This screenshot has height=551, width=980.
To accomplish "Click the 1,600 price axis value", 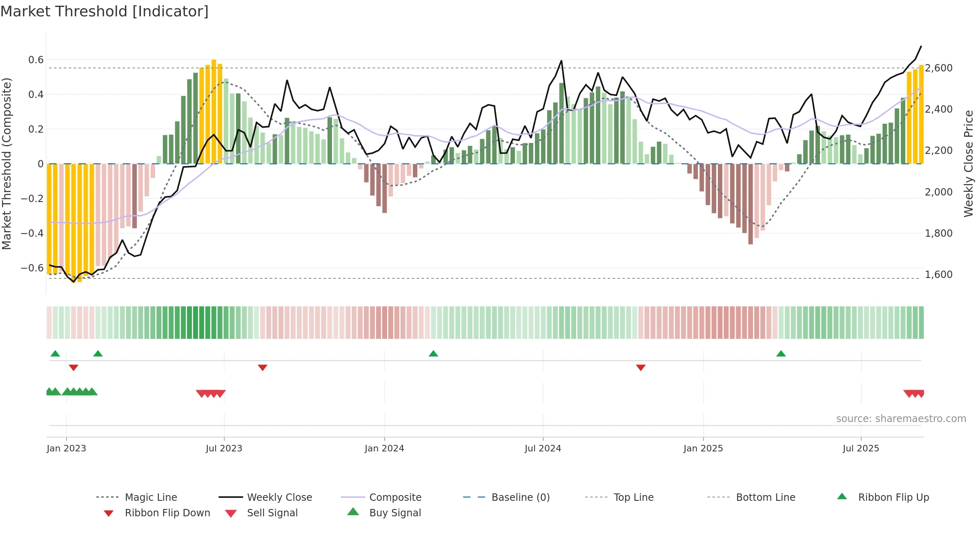I will 939,274.
